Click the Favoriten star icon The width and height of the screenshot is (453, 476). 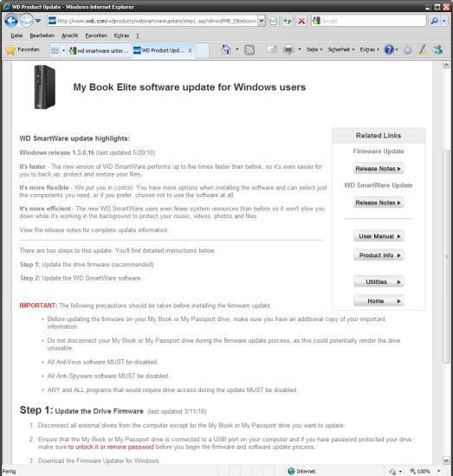point(10,50)
